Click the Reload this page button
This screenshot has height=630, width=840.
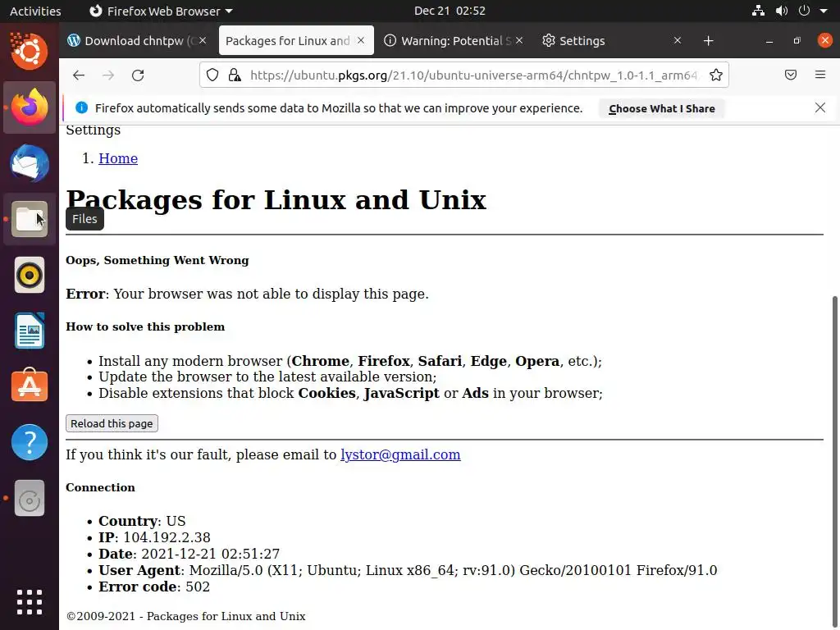tap(112, 423)
